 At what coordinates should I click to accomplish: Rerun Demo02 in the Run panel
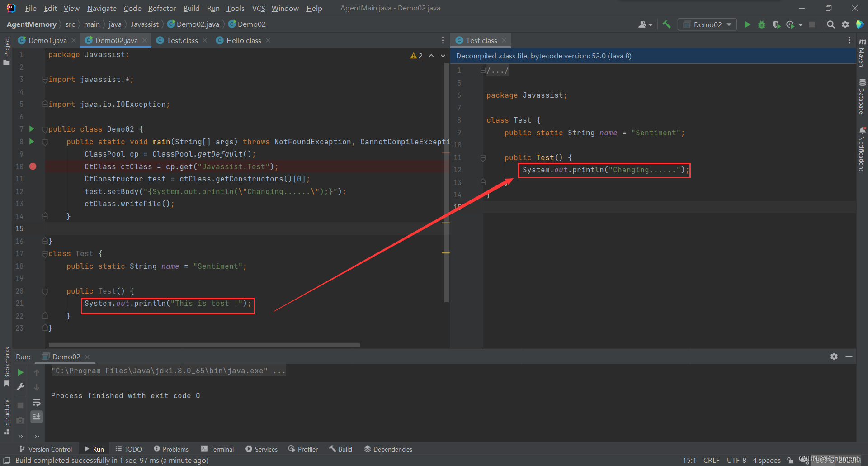(x=20, y=372)
